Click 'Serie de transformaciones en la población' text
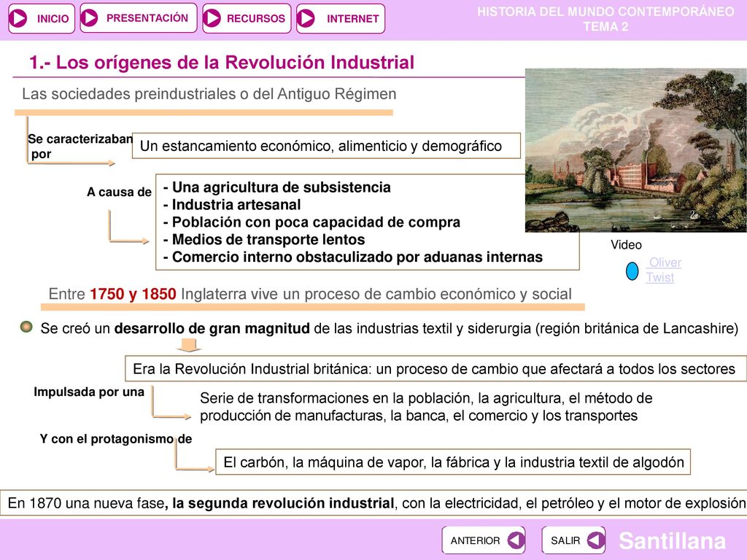Image resolution: width=747 pixels, height=560 pixels. point(426,407)
